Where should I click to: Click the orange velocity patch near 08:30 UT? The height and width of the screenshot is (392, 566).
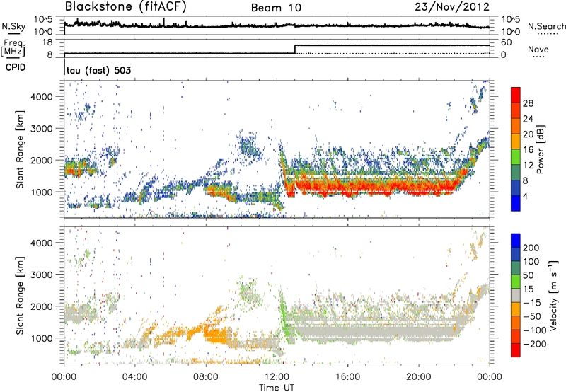point(216,334)
